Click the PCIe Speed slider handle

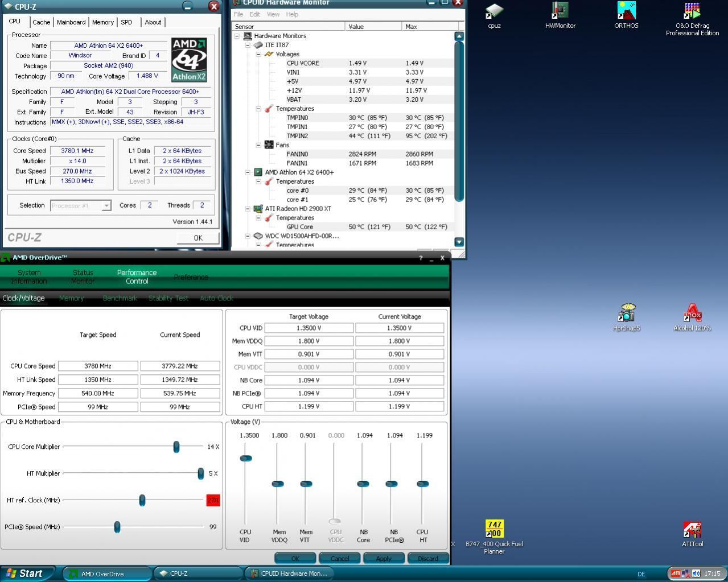pos(117,527)
